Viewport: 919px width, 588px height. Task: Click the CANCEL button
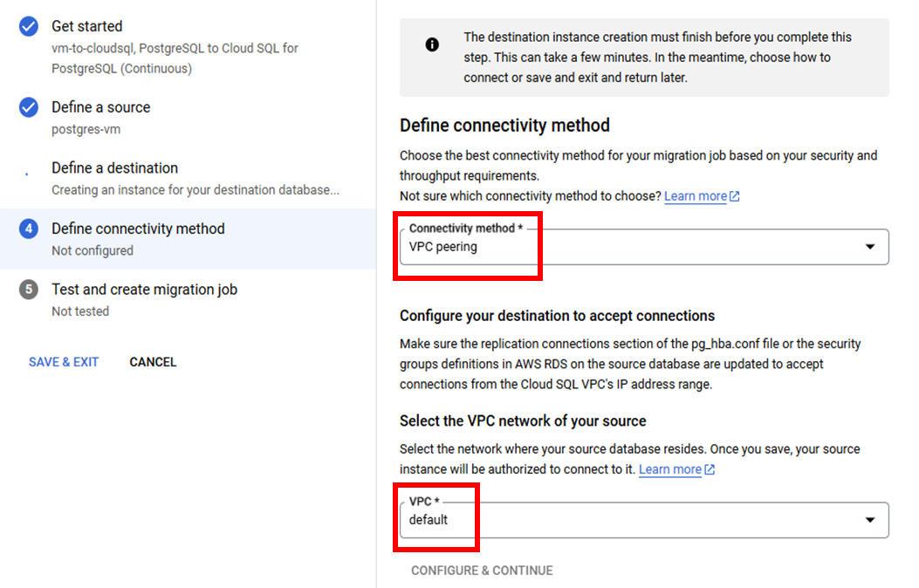click(x=153, y=362)
